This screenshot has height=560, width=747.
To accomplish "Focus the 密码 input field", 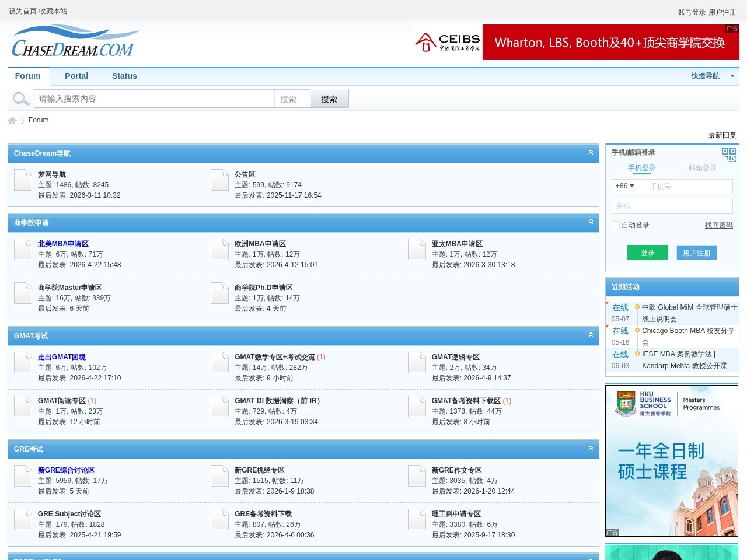I will click(x=672, y=206).
